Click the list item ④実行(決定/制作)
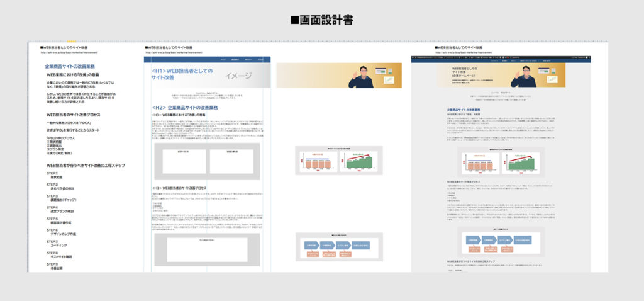 (x=60, y=153)
